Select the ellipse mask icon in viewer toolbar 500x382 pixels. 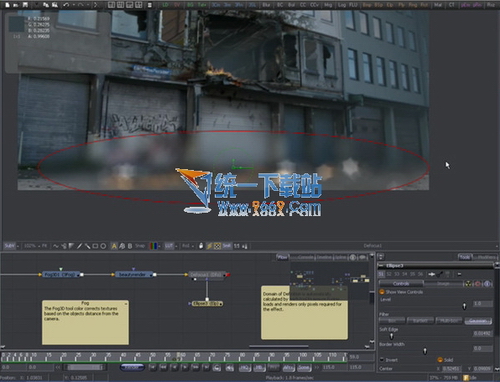pos(103,246)
